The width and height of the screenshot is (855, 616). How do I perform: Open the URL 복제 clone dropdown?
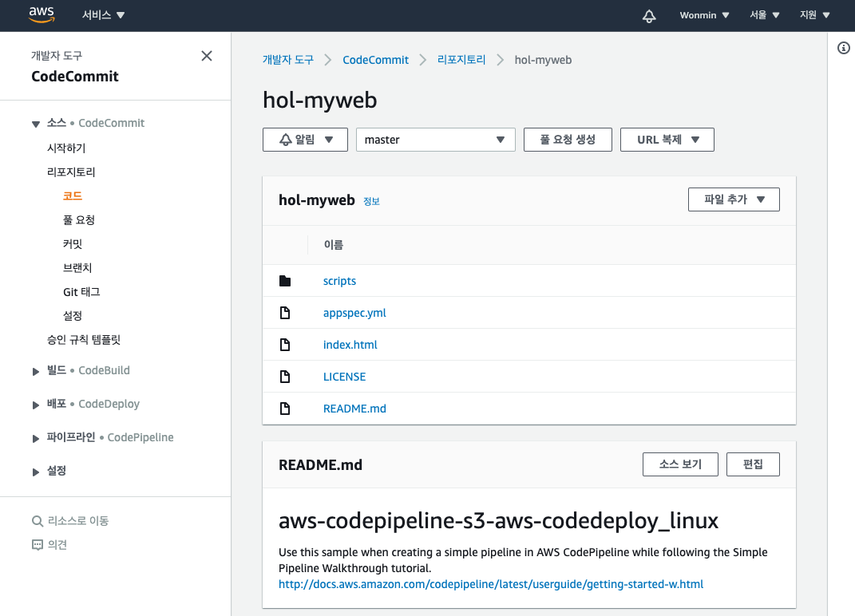pos(667,140)
